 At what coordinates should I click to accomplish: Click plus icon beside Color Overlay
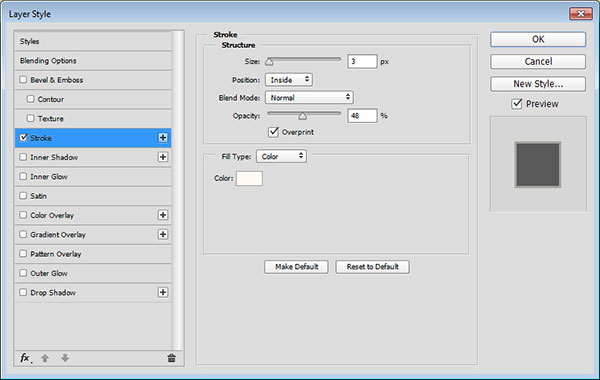click(163, 215)
